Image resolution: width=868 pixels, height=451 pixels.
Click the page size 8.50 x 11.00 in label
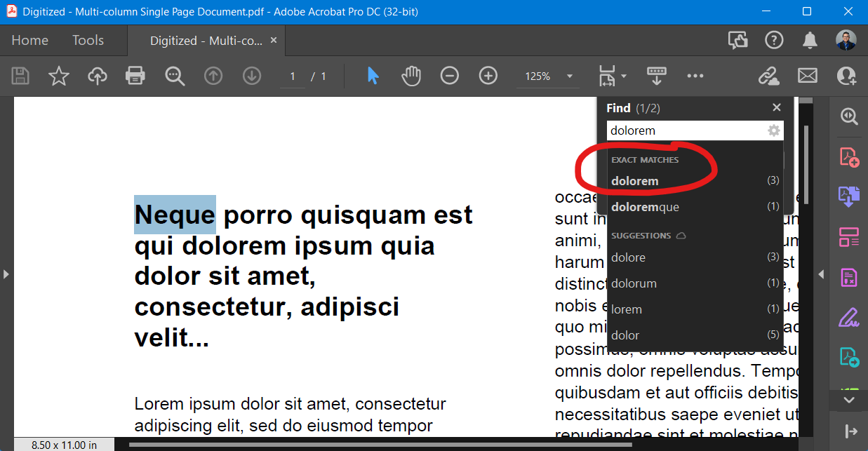point(65,444)
